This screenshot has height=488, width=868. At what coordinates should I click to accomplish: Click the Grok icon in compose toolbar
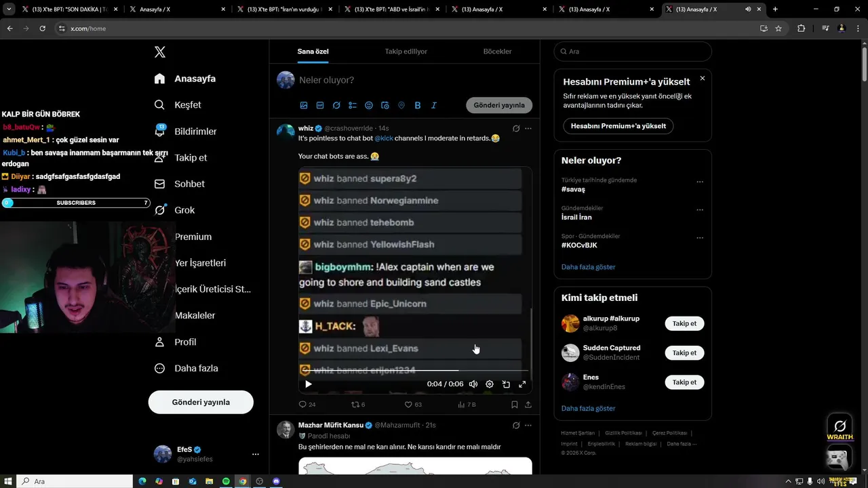[336, 106]
